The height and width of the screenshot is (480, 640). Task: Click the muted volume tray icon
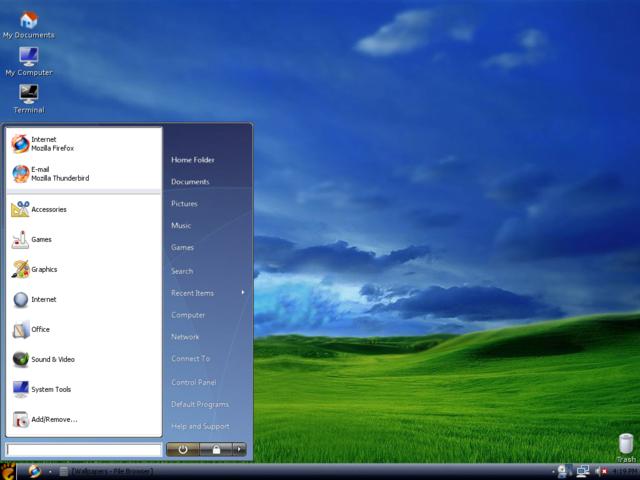tap(601, 471)
